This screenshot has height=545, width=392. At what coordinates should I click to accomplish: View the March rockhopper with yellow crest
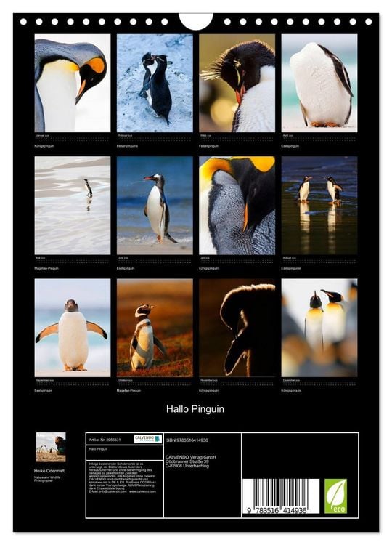pos(237,83)
